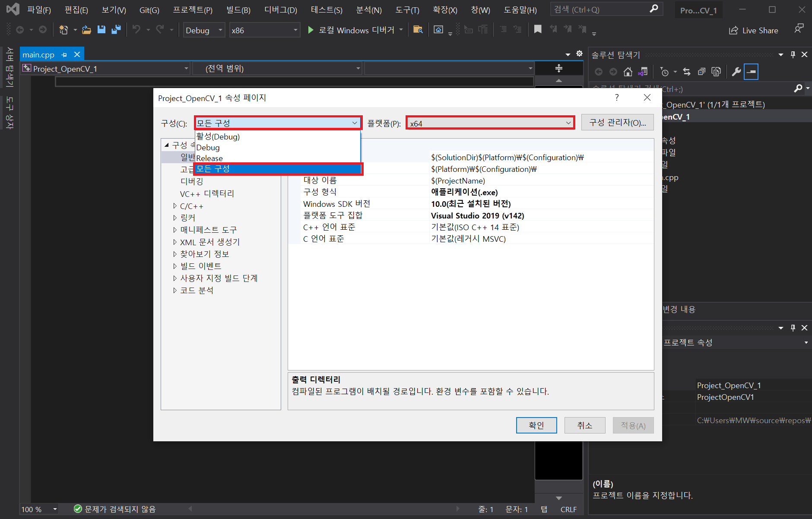Select the VC++ 디렉터리 tree item
Viewport: 812px width, 519px height.
tap(207, 193)
